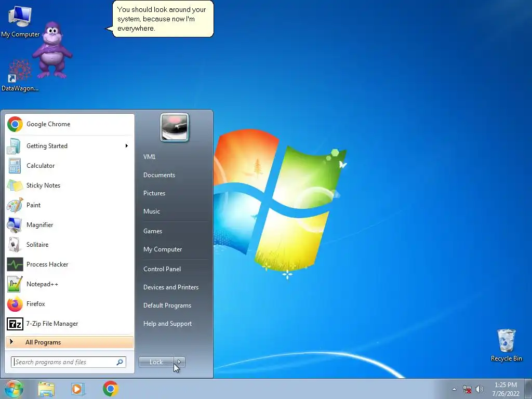Image resolution: width=532 pixels, height=399 pixels.
Task: Click the search magnifier icon in Start menu
Action: click(x=119, y=362)
